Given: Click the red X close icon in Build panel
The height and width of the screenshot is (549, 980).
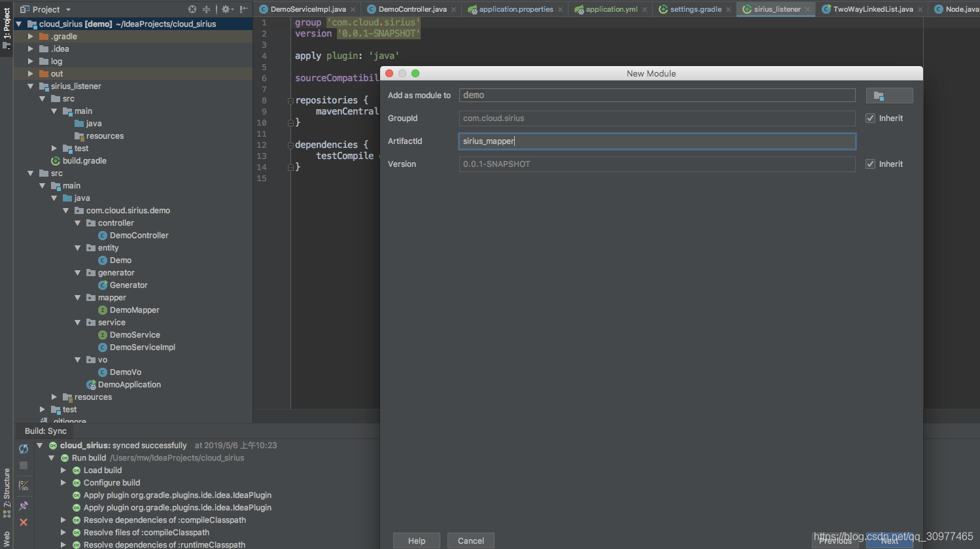Looking at the screenshot, I should 24,522.
